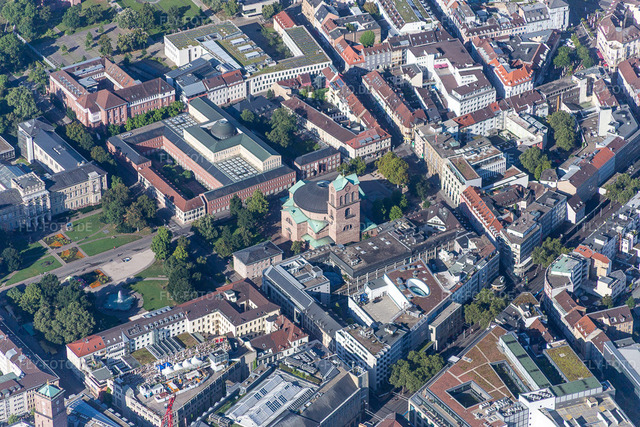Click the gridded glass roof beside the dome
The image size is (640, 427).
click(237, 167)
